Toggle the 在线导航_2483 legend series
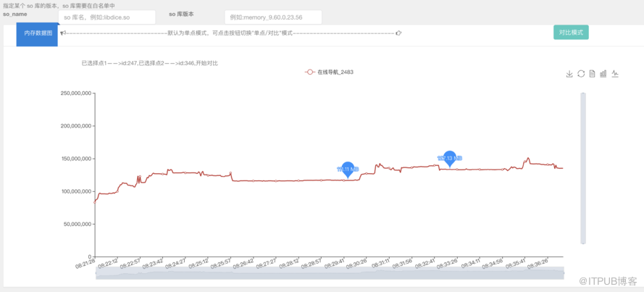Screen dimensions: 644x292 pyautogui.click(x=330, y=72)
